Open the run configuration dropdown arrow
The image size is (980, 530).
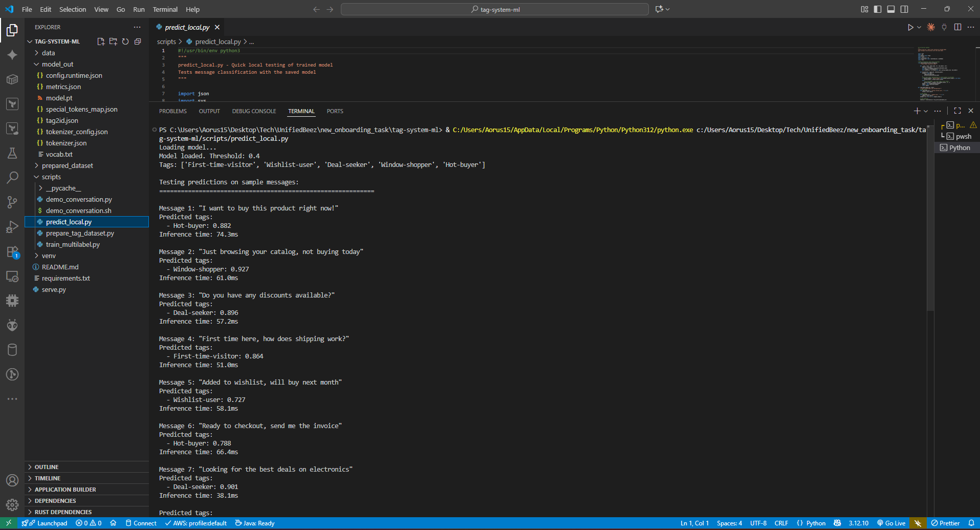click(918, 27)
